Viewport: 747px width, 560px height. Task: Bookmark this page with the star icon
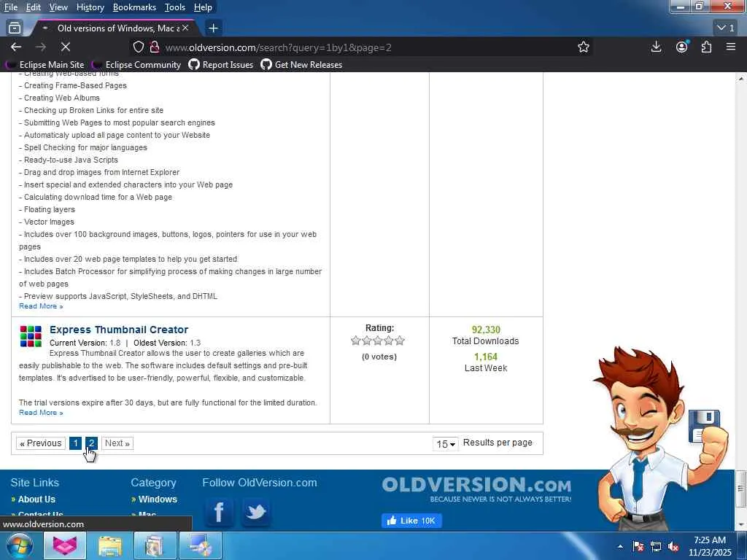(x=584, y=47)
